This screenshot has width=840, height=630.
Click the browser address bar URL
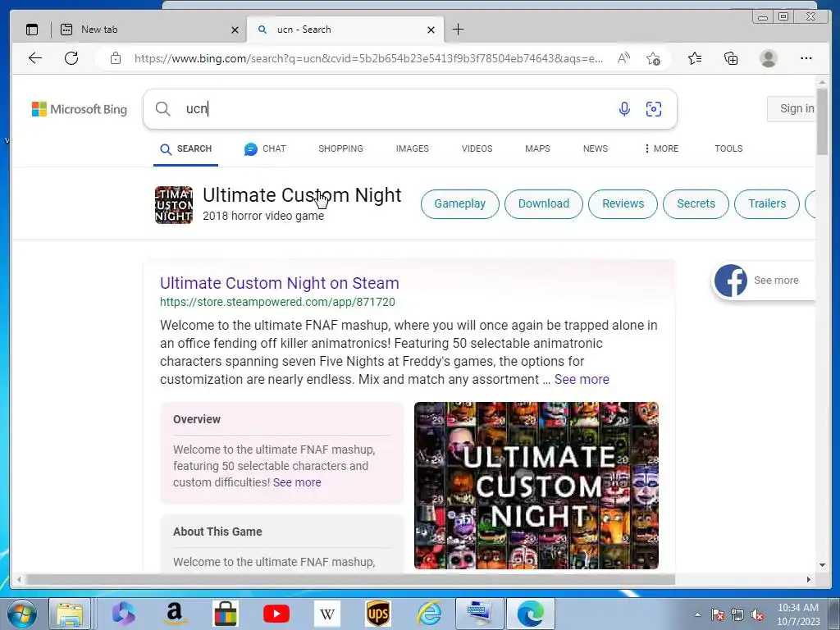[x=368, y=58]
